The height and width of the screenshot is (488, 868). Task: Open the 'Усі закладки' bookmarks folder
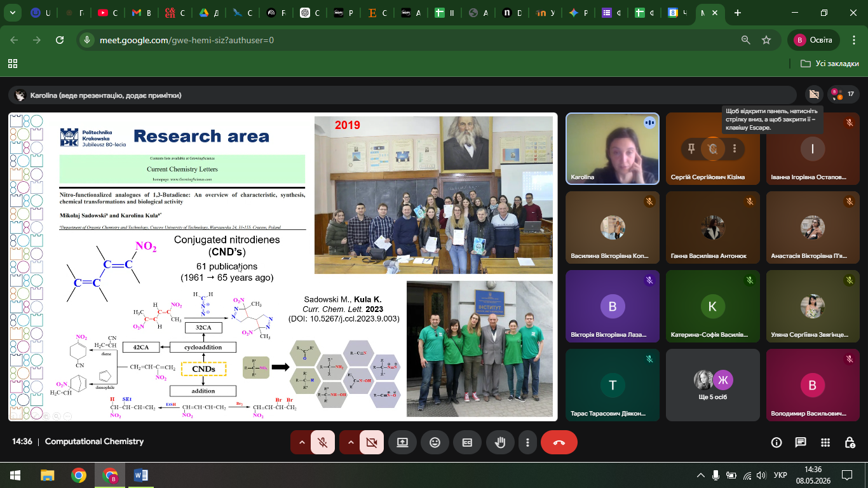coord(830,64)
